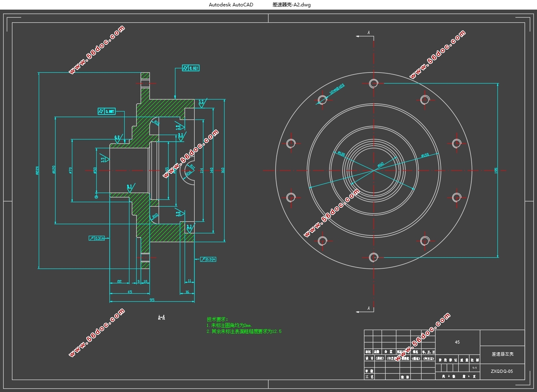Select technical note 1 about 2mm fillets
This screenshot has height=392, width=537.
[229, 325]
